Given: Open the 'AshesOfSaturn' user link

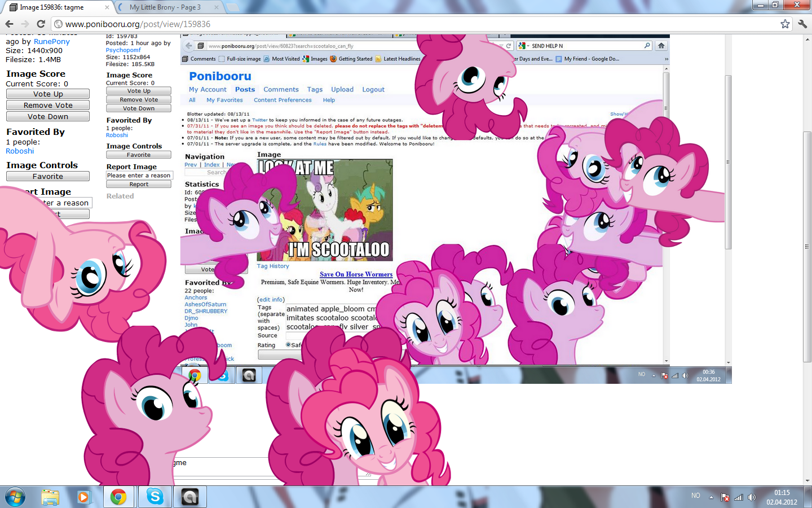Looking at the screenshot, I should click(205, 304).
